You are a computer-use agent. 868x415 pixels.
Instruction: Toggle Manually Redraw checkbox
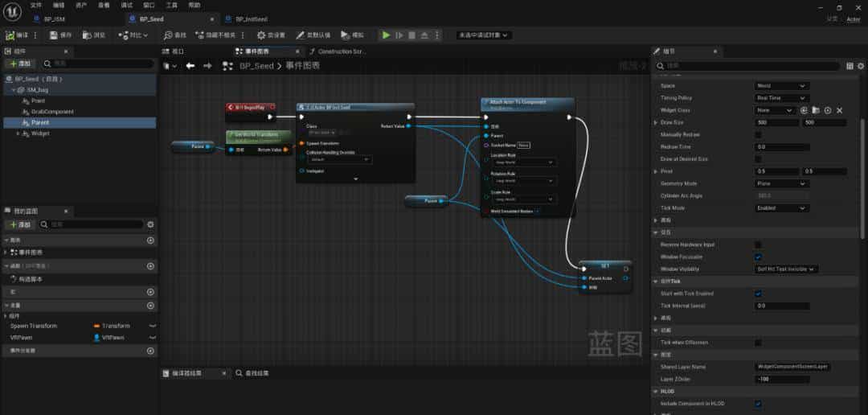click(758, 135)
